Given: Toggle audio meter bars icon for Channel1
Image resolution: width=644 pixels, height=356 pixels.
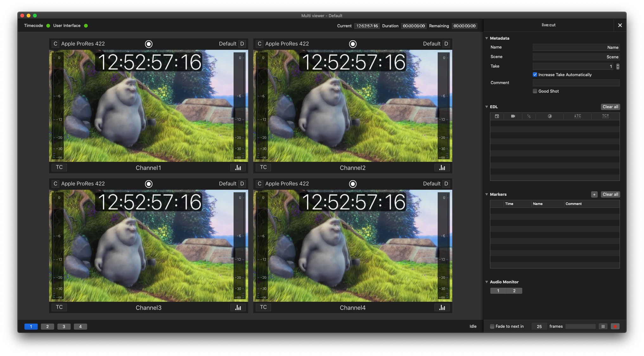Looking at the screenshot, I should (x=238, y=168).
